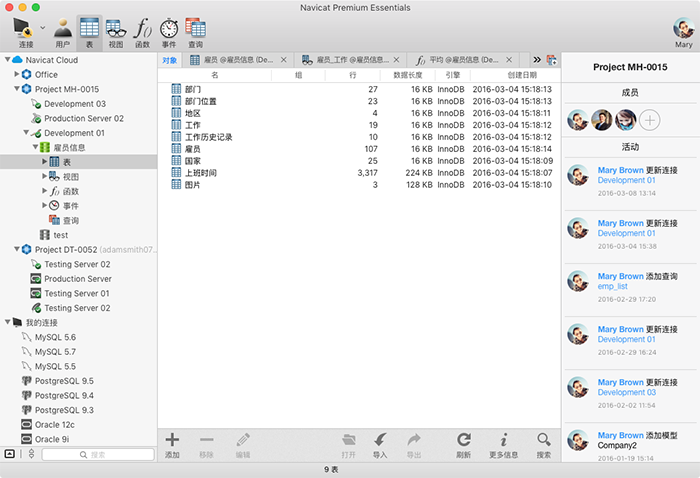Select the MySQL 5.7 connection
Screen dimensions: 700x478
(55, 352)
